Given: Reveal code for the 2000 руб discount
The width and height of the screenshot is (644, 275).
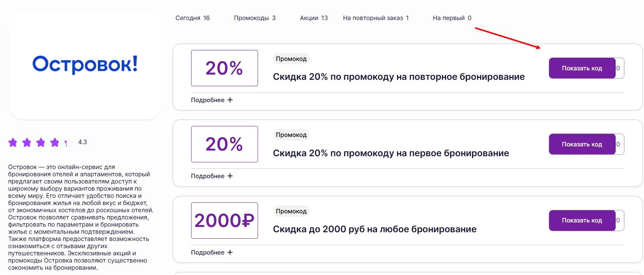Looking at the screenshot, I should (582, 220).
